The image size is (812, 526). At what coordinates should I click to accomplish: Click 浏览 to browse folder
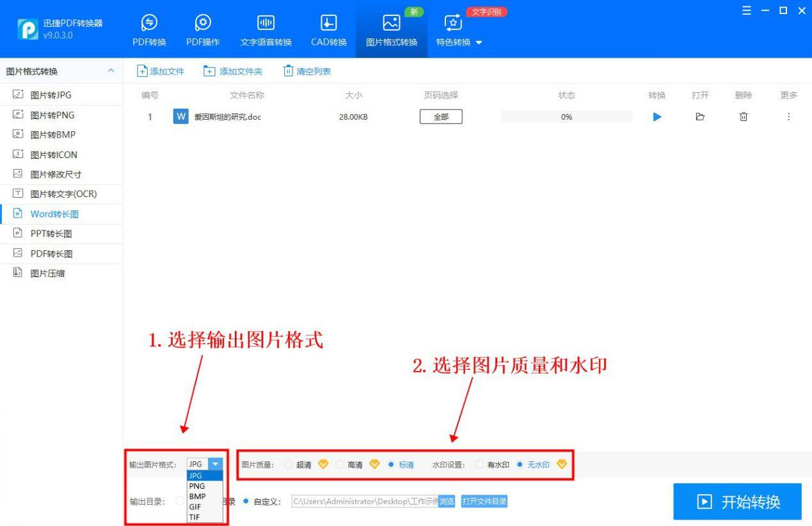pyautogui.click(x=447, y=502)
